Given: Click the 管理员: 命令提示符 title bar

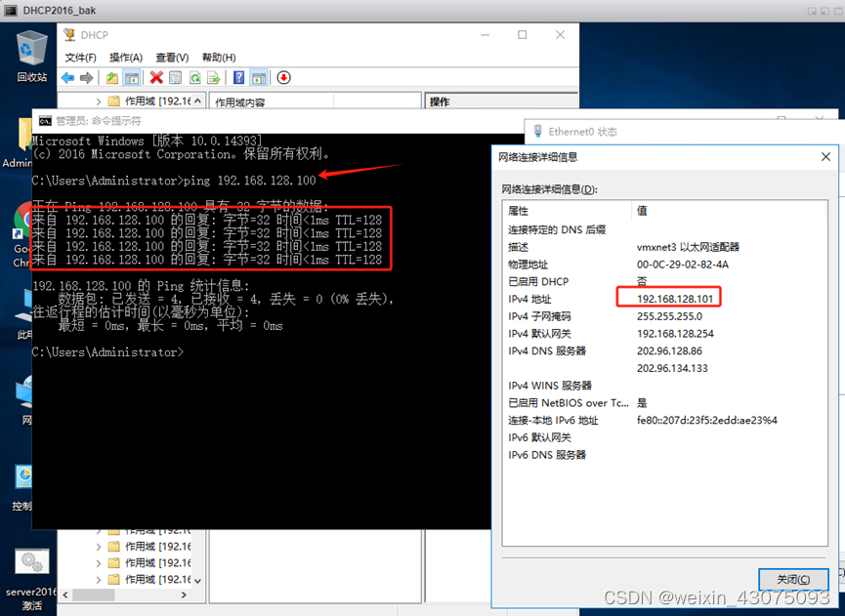Looking at the screenshot, I should click(277, 121).
